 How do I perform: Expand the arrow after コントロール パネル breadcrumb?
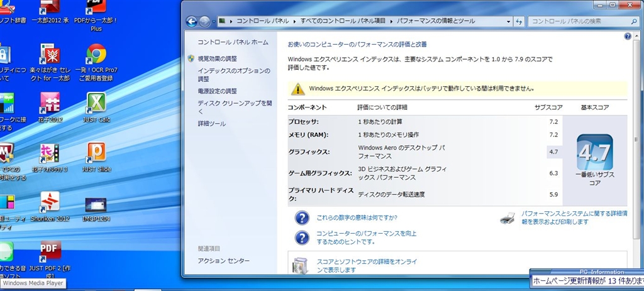294,21
